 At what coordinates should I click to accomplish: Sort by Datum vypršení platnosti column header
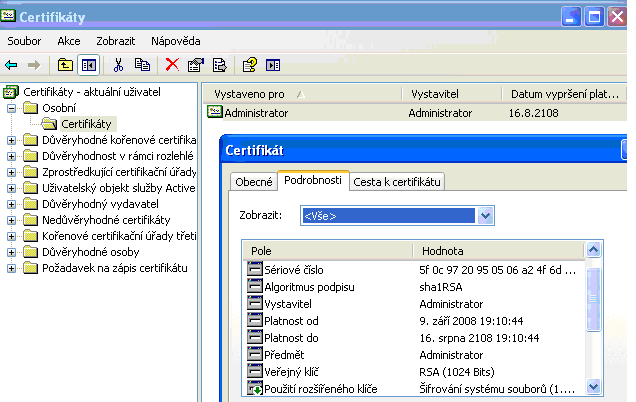click(564, 94)
